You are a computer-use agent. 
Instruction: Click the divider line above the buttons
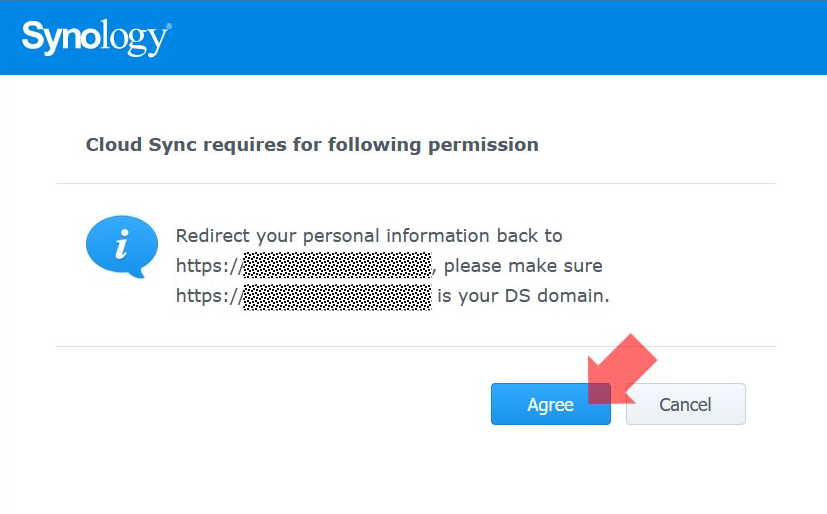[x=415, y=347]
